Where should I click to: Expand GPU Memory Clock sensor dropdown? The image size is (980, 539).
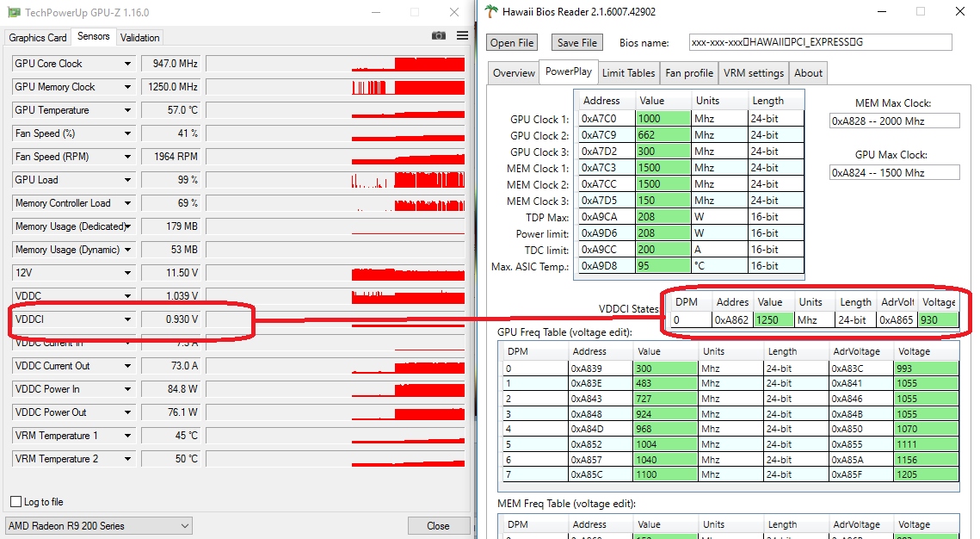tap(127, 87)
